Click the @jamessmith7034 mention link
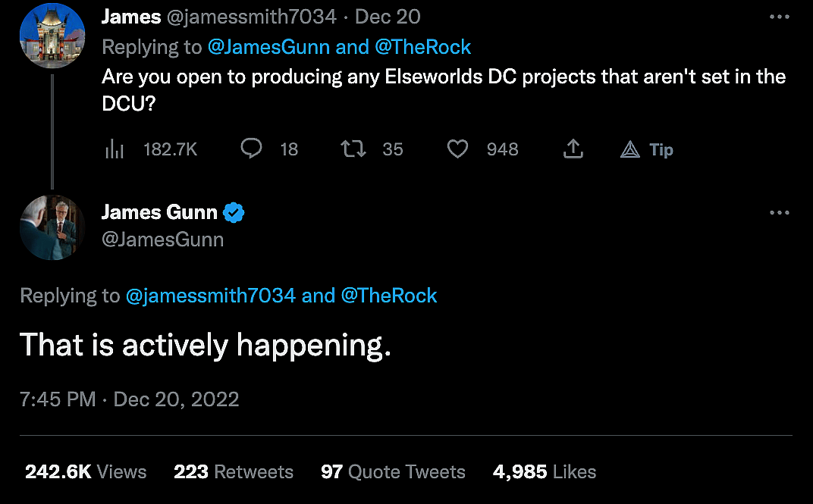Viewport: 813px width, 504px height. [x=210, y=296]
